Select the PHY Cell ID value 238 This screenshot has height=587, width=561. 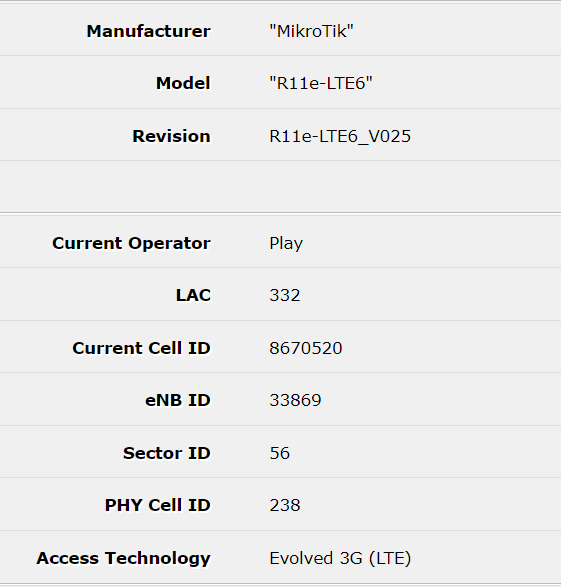[x=285, y=505]
